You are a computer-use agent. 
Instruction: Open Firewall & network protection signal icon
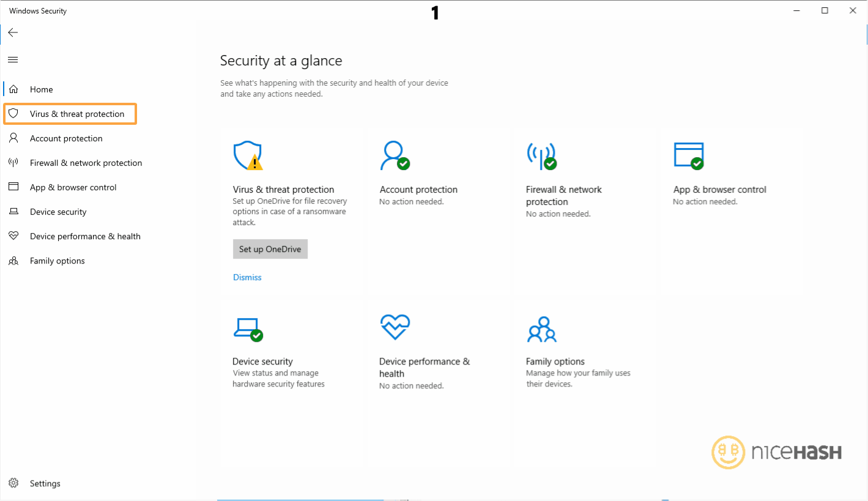tap(541, 156)
